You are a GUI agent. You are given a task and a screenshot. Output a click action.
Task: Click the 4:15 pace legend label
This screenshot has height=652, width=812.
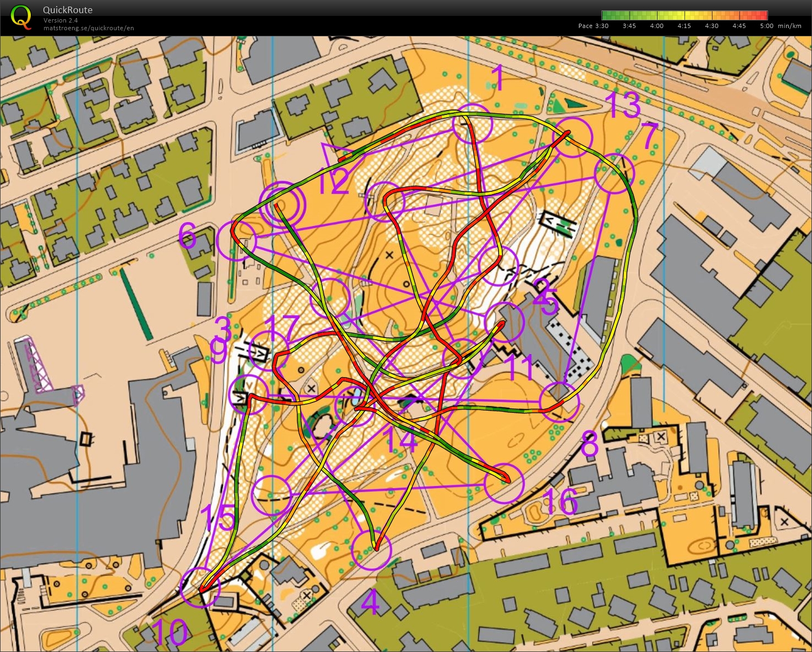point(684,26)
